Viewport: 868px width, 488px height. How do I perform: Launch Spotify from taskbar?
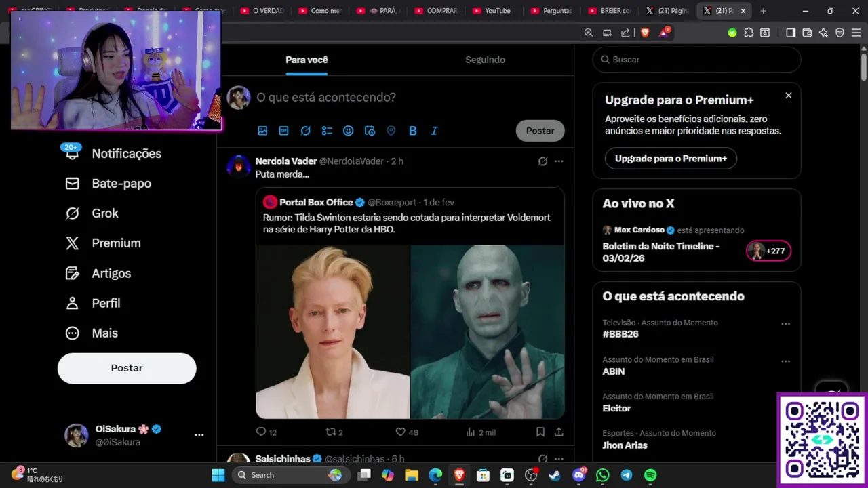click(x=650, y=475)
